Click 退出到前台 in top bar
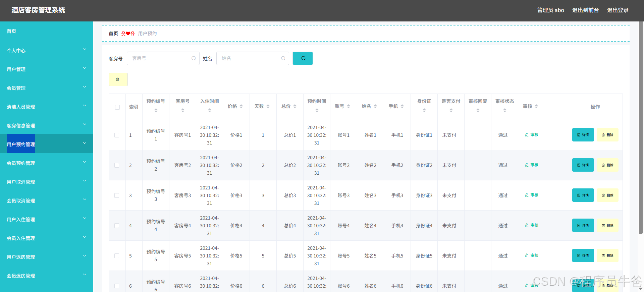This screenshot has width=644, height=292. pyautogui.click(x=585, y=10)
